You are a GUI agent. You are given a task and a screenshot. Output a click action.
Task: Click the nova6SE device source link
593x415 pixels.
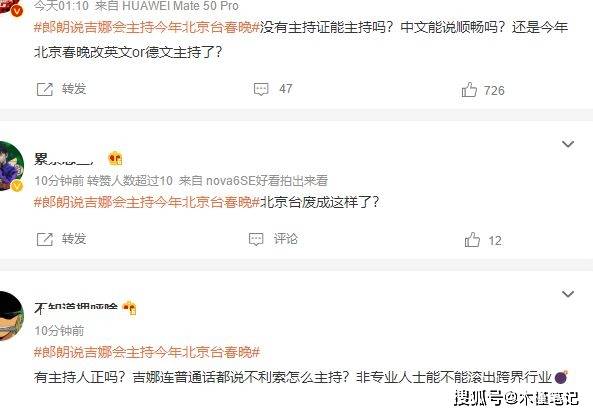[266, 181]
